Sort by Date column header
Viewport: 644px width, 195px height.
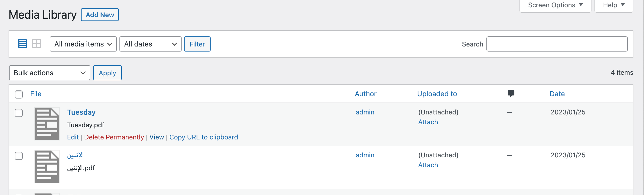tap(557, 94)
